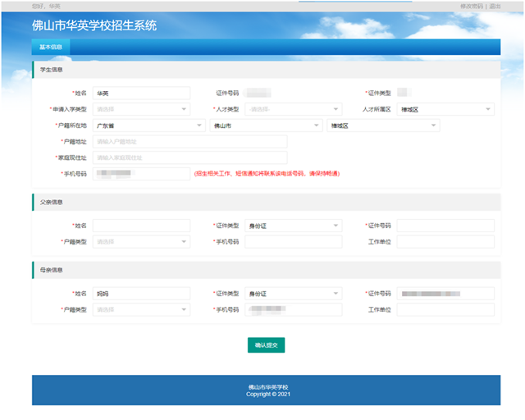
Task: Click the 修改密码 link
Action: pos(472,6)
